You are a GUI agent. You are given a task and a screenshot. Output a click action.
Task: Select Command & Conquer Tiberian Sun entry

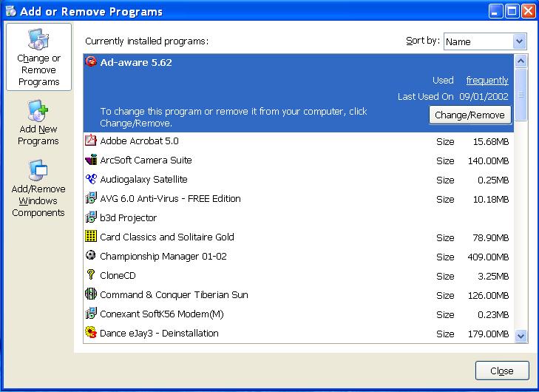click(x=174, y=294)
